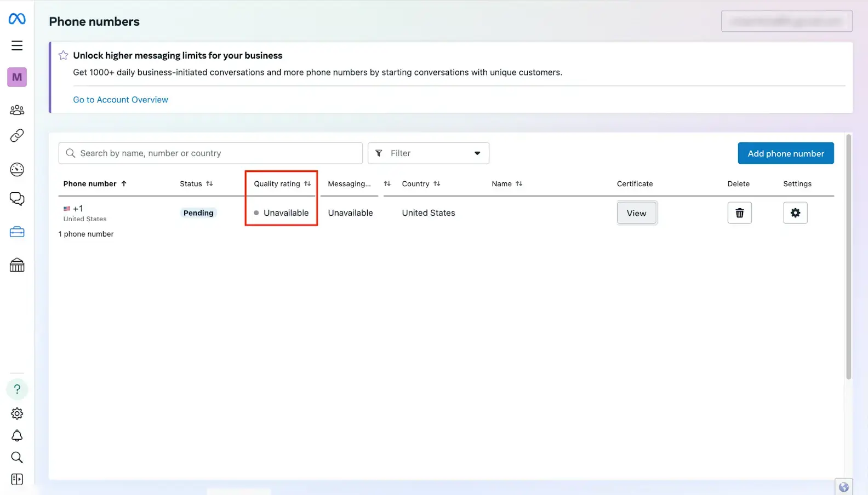This screenshot has height=495, width=868.
Task: Open the chat bubbles icon in sidebar
Action: pos(17,199)
